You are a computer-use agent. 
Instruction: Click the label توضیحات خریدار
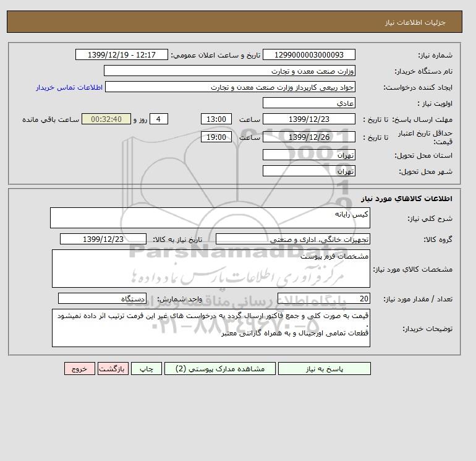pos(427,329)
